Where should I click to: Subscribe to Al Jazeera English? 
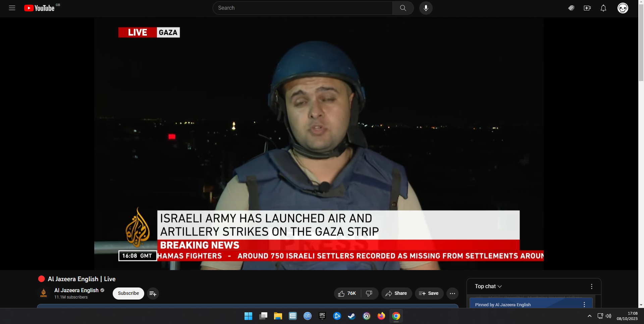(128, 294)
